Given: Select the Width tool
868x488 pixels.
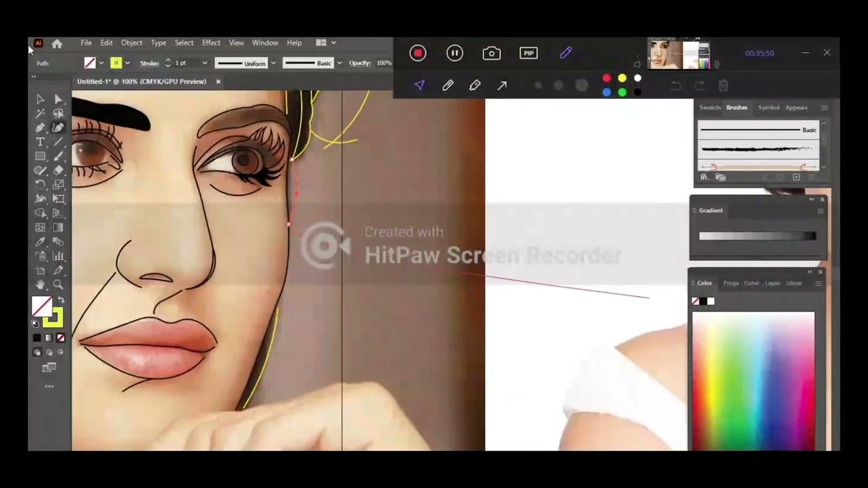Looking at the screenshot, I should tap(40, 199).
